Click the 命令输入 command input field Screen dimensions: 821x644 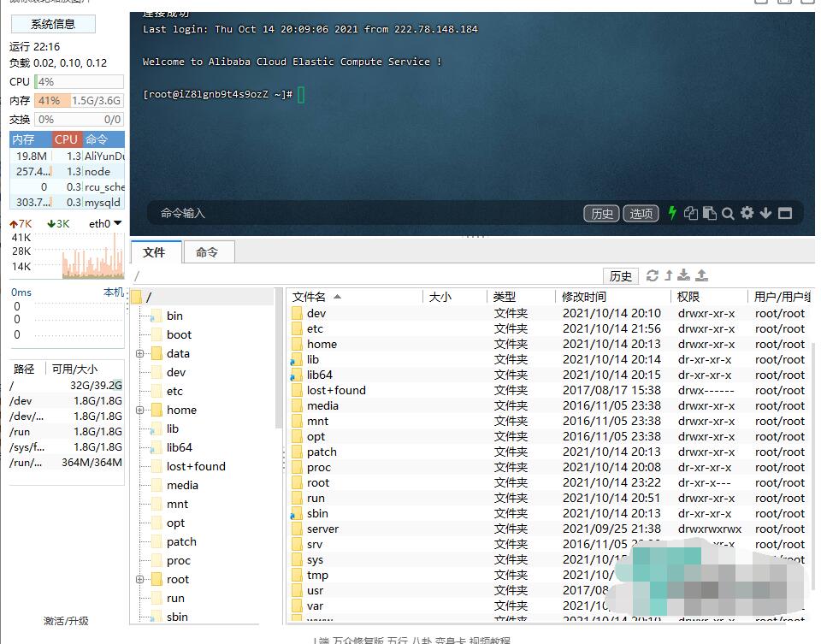[359, 213]
